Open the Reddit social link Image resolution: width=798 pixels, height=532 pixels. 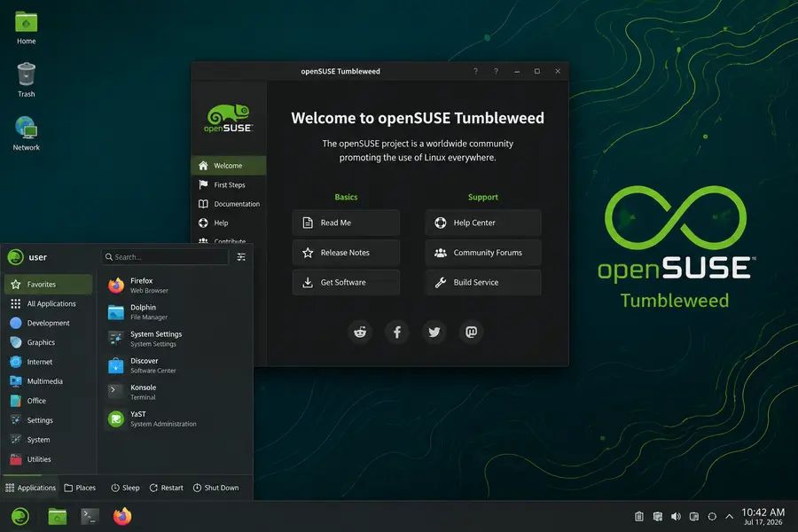[360, 332]
